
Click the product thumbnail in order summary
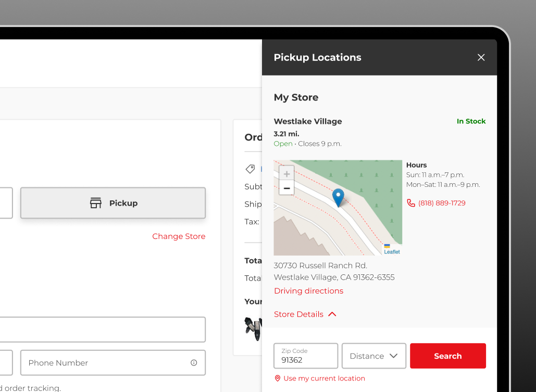[253, 328]
